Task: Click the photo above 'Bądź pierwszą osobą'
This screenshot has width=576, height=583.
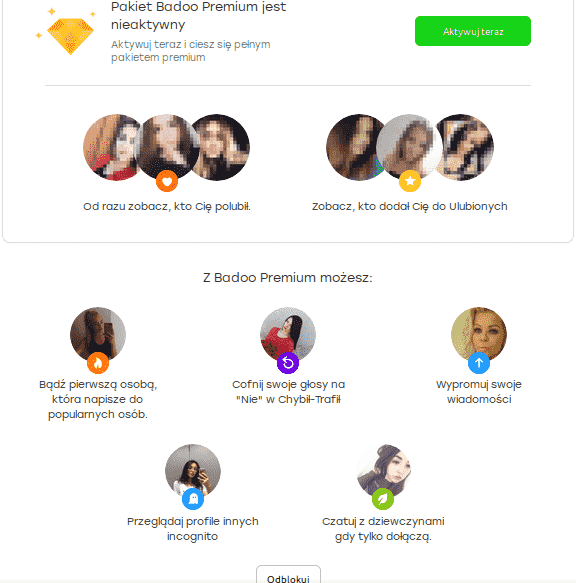Action: point(98,335)
